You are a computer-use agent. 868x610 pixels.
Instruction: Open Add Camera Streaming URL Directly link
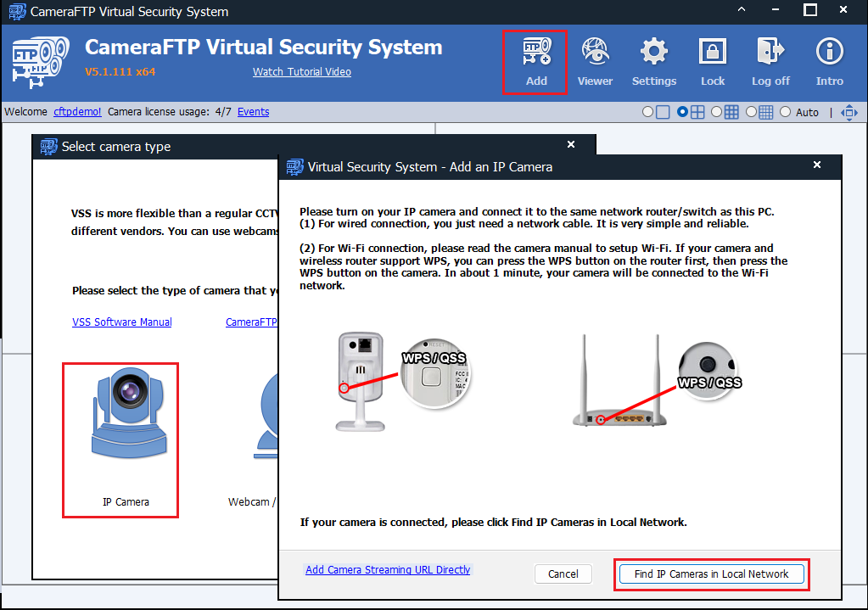tap(387, 570)
